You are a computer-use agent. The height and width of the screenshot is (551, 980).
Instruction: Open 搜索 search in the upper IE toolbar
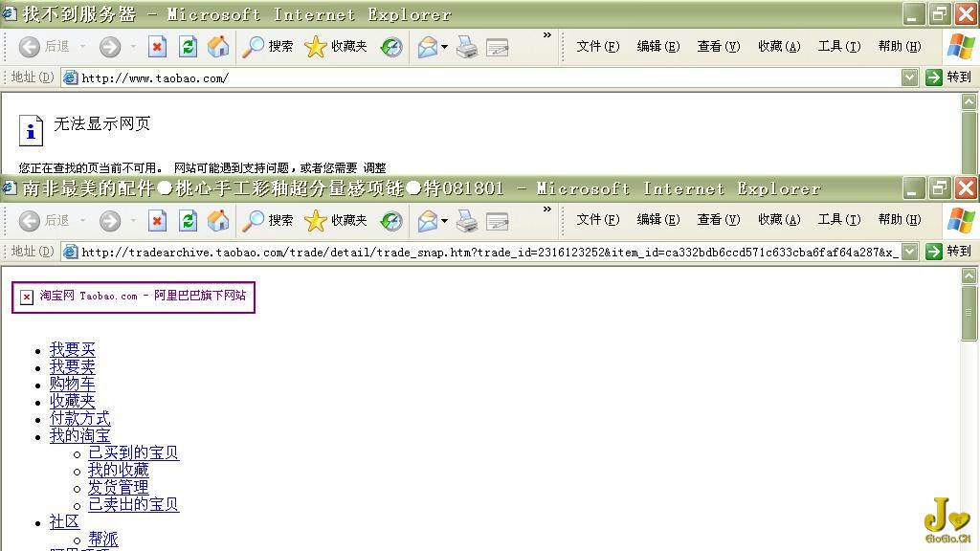(x=268, y=47)
